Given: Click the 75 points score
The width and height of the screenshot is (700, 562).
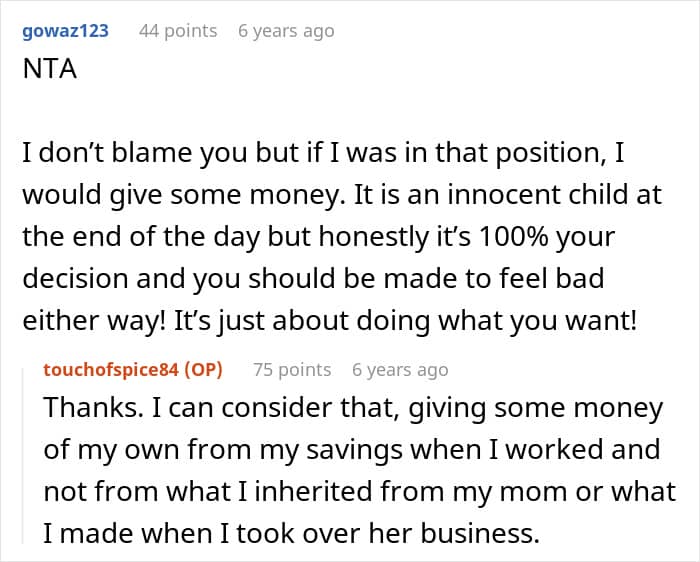Looking at the screenshot, I should click(292, 370).
